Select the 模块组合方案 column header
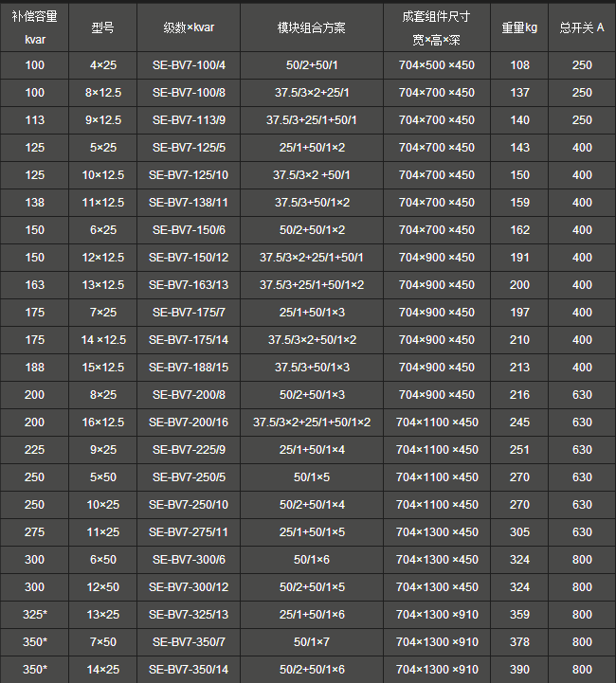 point(312,27)
